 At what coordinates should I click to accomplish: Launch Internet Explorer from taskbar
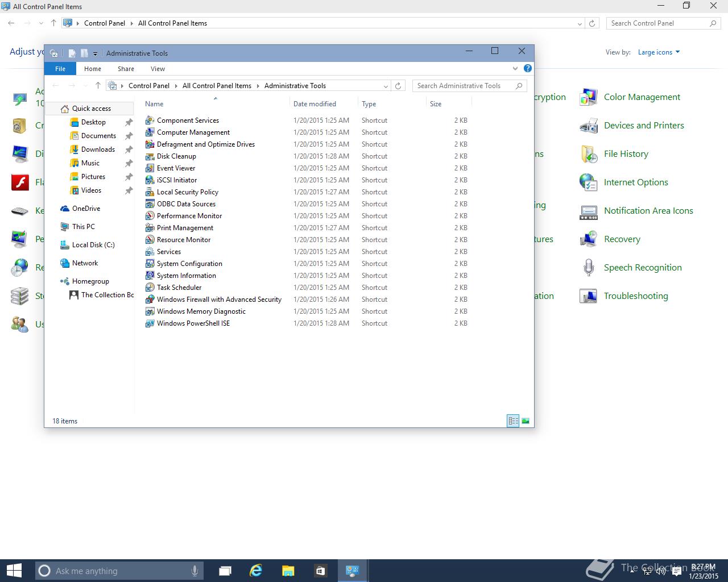(256, 571)
